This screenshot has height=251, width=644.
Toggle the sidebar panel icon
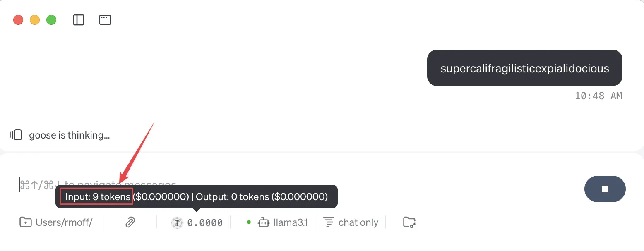coord(79,20)
